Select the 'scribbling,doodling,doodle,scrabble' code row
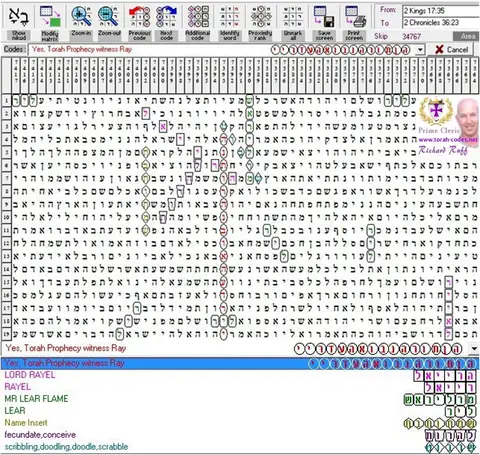Viewport: 480px width, 455px height. (240, 447)
